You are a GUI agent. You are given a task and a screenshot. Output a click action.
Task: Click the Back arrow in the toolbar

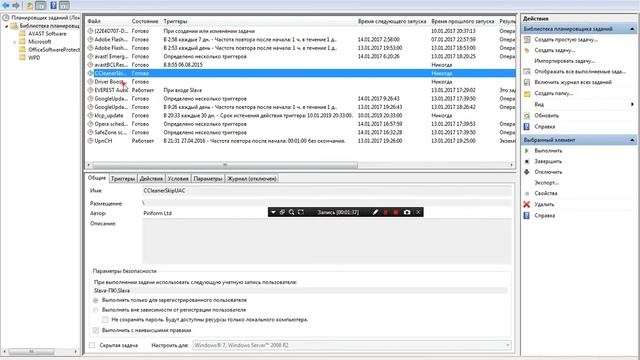[x=6, y=5]
